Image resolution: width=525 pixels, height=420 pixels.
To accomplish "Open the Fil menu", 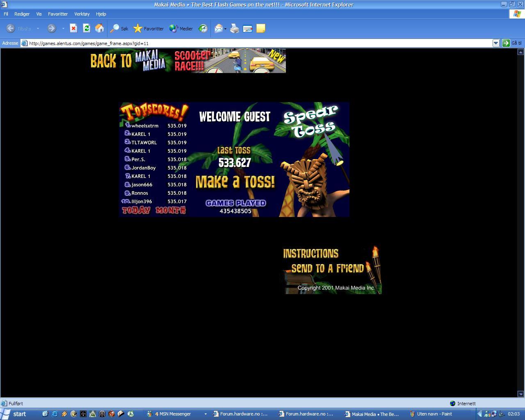I will tap(6, 14).
